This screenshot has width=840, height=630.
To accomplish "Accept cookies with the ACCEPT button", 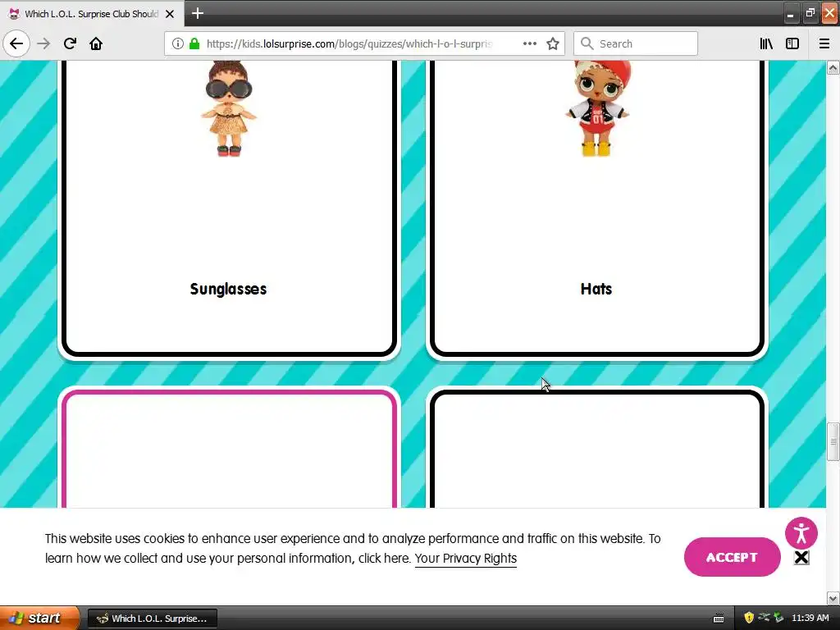I will click(x=732, y=557).
